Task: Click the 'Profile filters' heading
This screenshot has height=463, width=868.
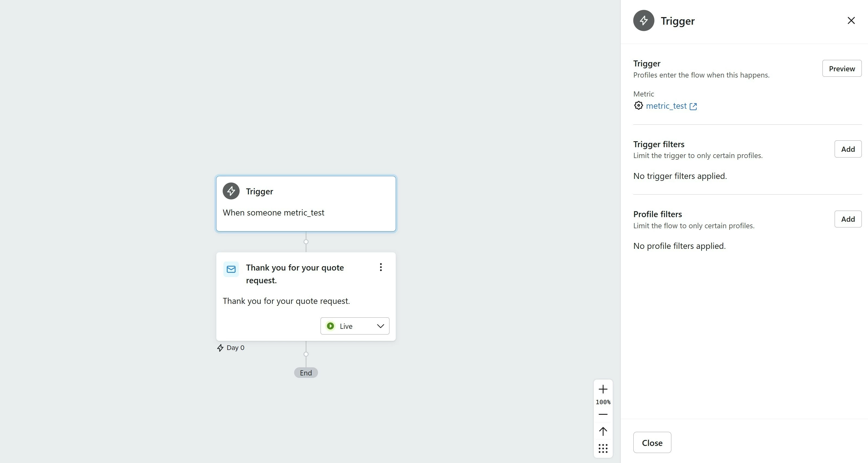Action: click(658, 214)
